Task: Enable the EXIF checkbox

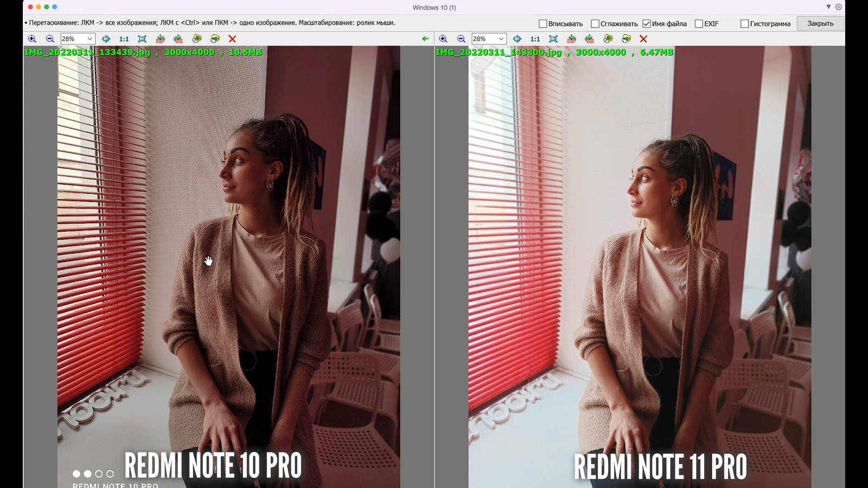Action: pos(699,24)
